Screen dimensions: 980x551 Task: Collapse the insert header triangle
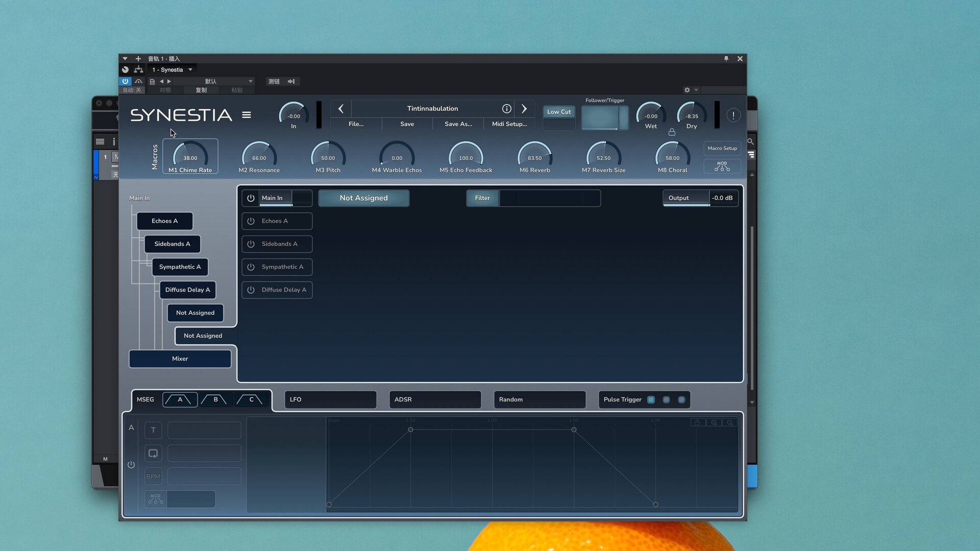(x=125, y=59)
